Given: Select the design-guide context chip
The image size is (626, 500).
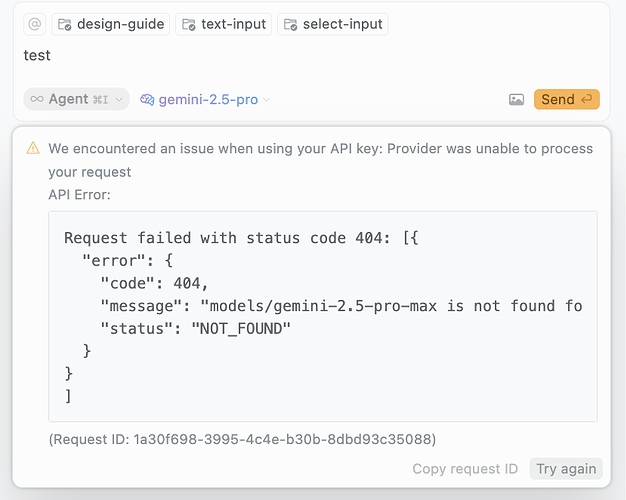Looking at the screenshot, I should click(110, 24).
